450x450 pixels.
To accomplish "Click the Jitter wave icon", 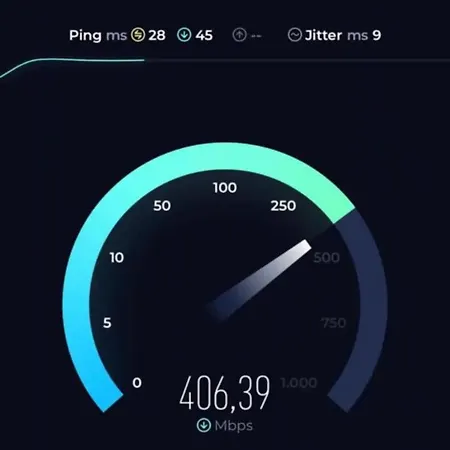I will [x=295, y=35].
